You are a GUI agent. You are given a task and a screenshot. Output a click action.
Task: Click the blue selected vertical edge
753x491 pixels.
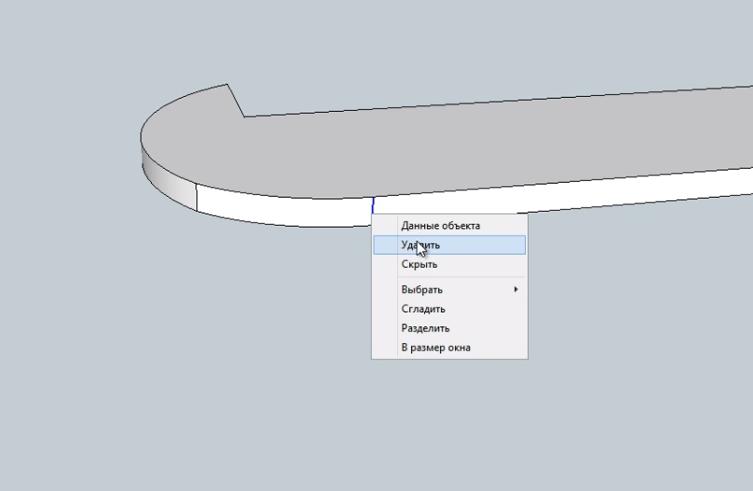[x=373, y=206]
